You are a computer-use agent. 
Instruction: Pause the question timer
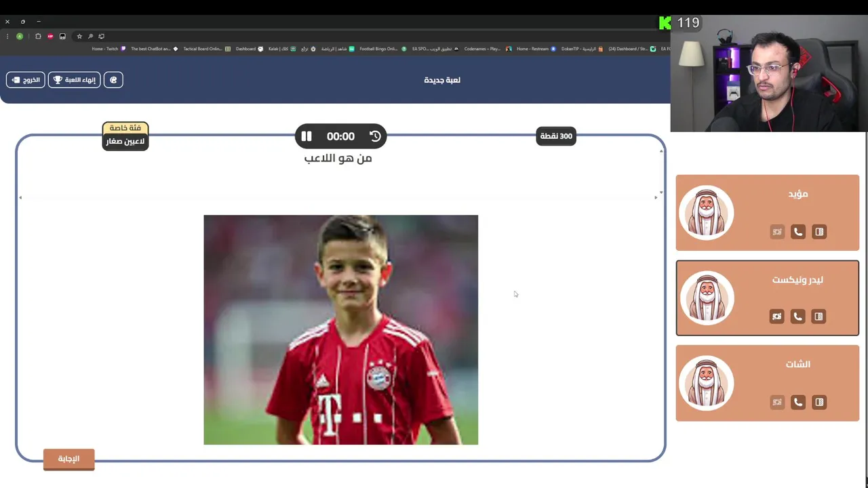point(307,136)
